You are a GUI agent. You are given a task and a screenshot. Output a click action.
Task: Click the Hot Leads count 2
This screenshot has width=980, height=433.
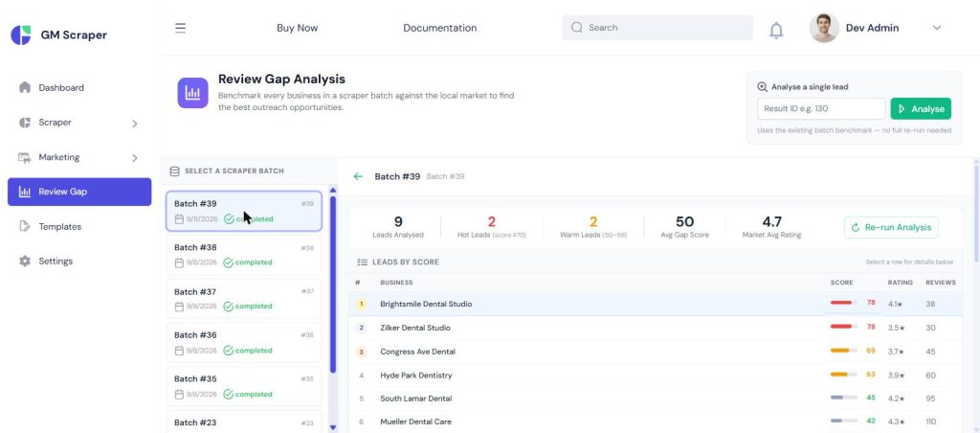click(x=491, y=221)
